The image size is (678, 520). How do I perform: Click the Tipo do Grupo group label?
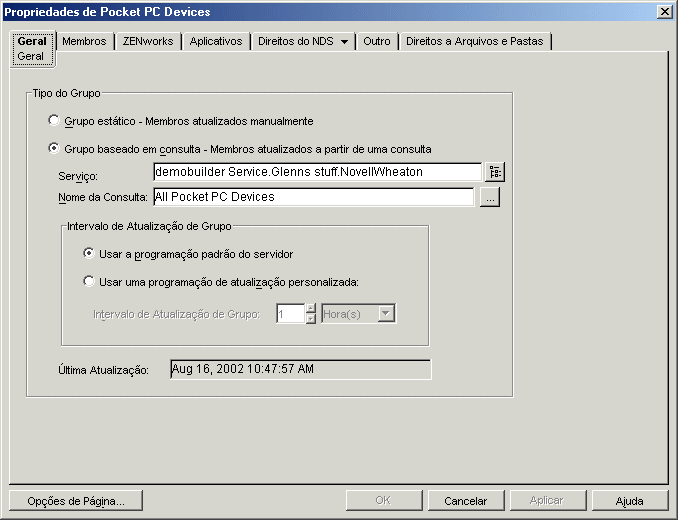[67, 93]
